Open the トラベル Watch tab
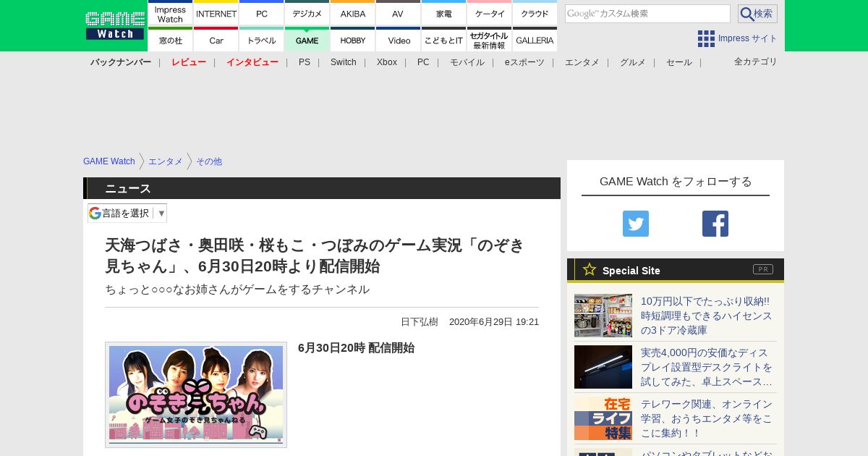This screenshot has width=868, height=456. [262, 40]
